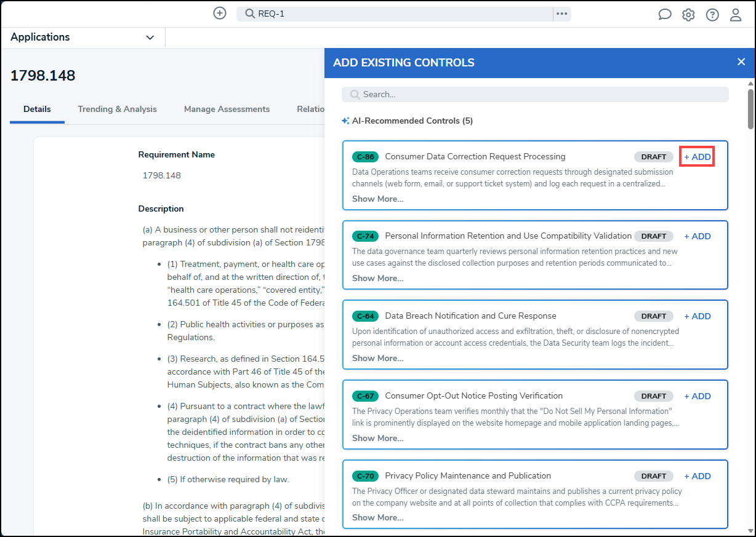The image size is (756, 537).
Task: Click the three-dots search options icon
Action: 561,14
